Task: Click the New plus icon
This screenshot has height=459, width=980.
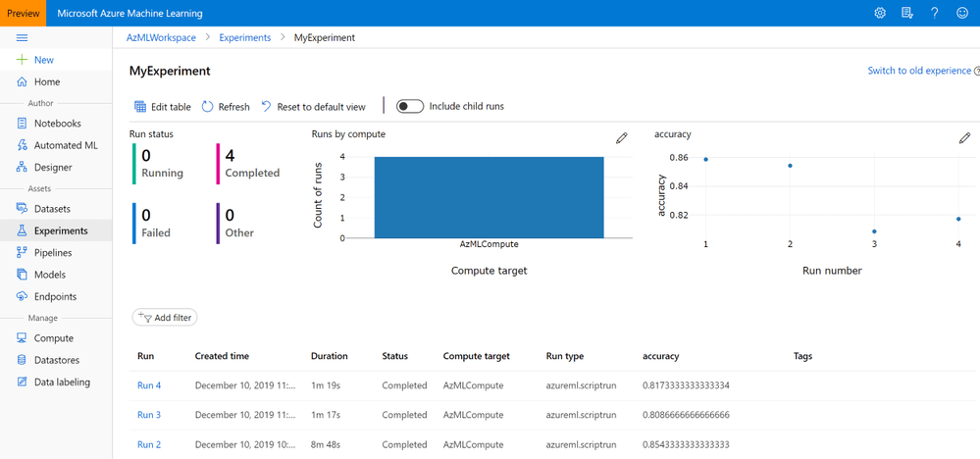Action: pos(22,60)
